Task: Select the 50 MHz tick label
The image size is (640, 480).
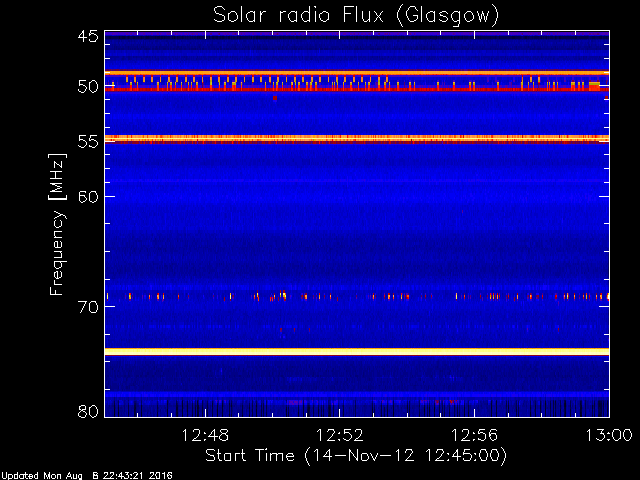Action: tap(88, 87)
